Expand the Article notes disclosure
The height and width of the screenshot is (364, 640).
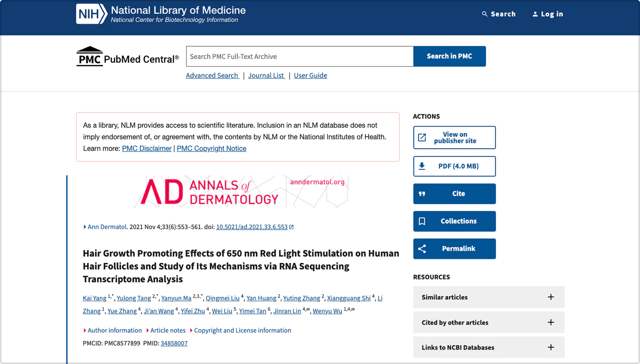pyautogui.click(x=168, y=330)
